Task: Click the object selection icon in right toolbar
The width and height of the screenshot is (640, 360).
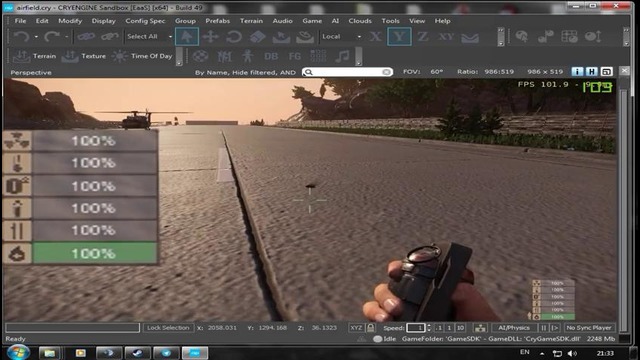Action: tap(522, 37)
